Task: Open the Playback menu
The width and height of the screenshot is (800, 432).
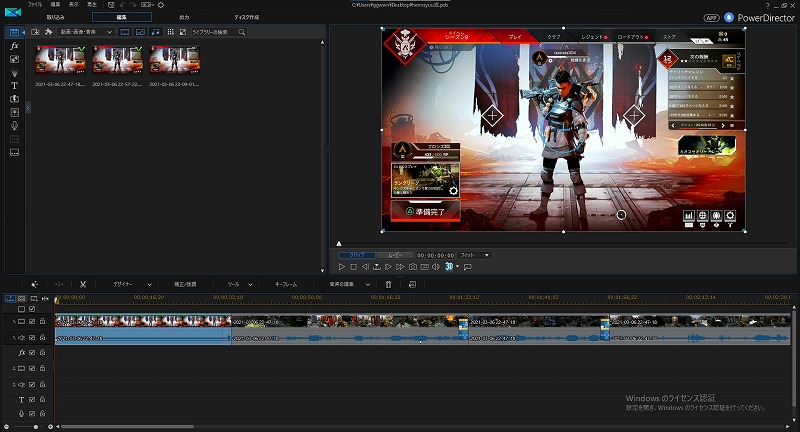Action: pyautogui.click(x=92, y=5)
